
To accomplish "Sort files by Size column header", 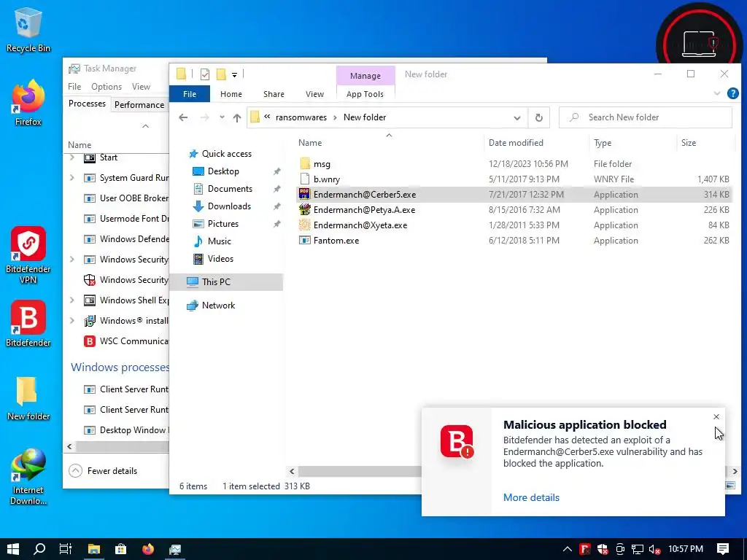I will (x=689, y=143).
